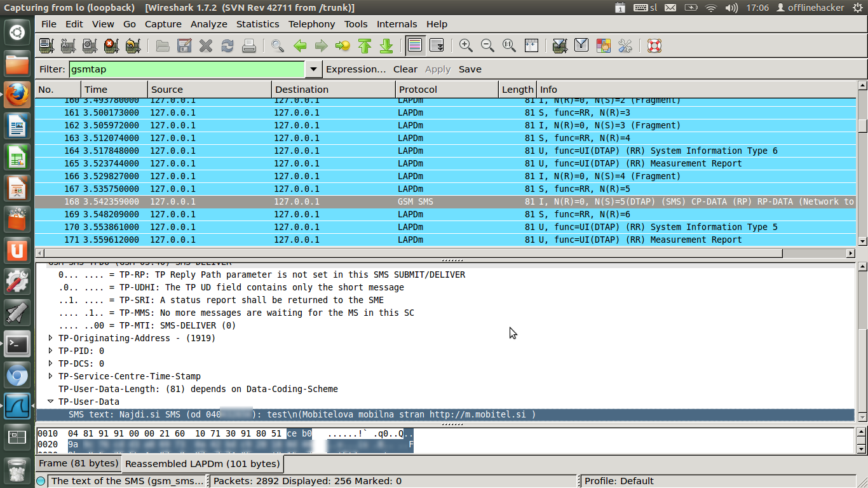Edit coloring rules icon
This screenshot has width=868, height=488.
pos(604,46)
